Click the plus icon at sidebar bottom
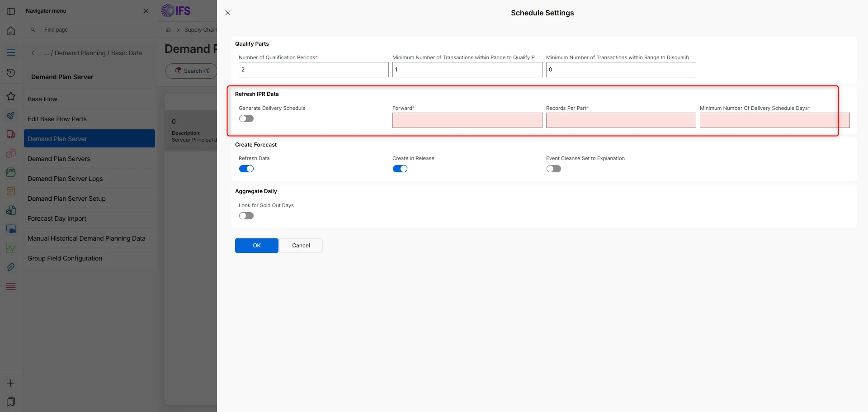 click(11, 383)
